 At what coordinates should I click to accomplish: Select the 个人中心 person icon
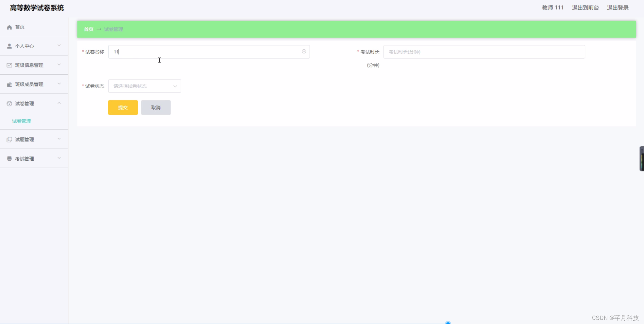(x=9, y=46)
